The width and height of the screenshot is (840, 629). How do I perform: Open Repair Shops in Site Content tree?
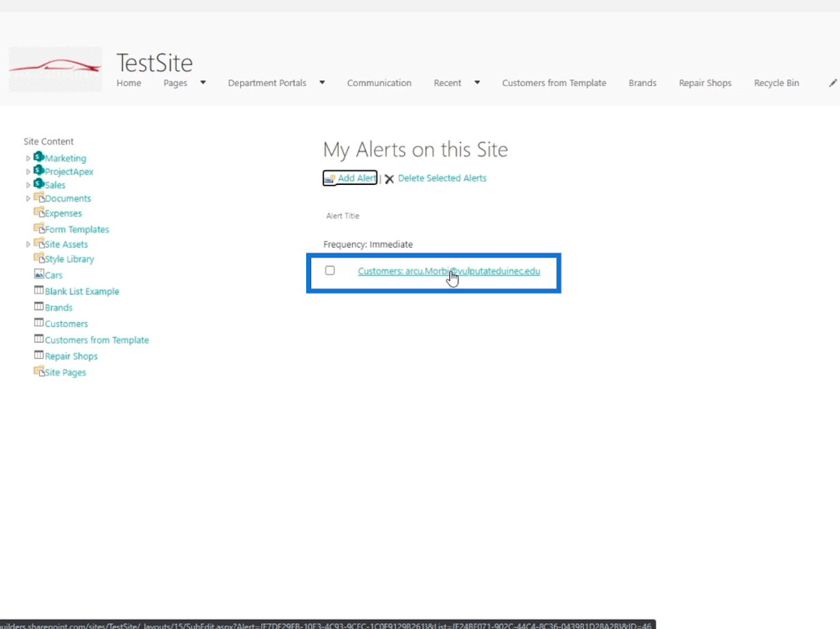coord(71,356)
